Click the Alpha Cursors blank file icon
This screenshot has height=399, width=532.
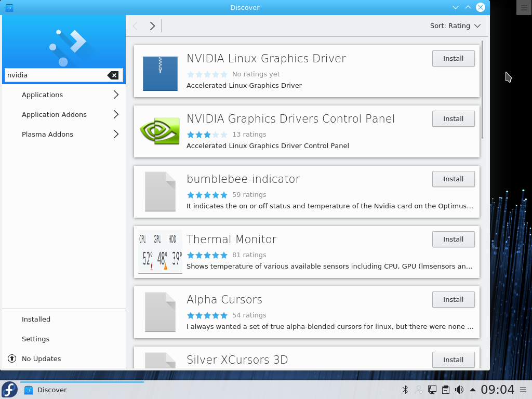coord(160,312)
